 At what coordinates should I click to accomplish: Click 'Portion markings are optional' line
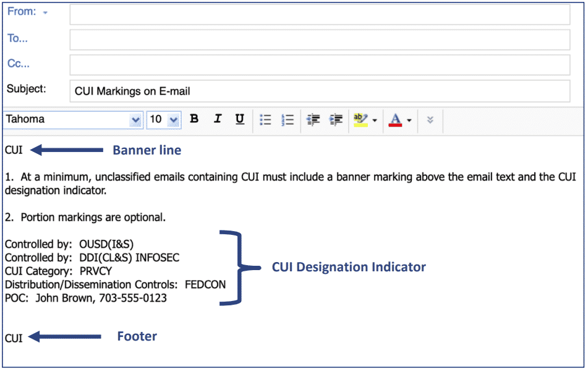click(85, 218)
